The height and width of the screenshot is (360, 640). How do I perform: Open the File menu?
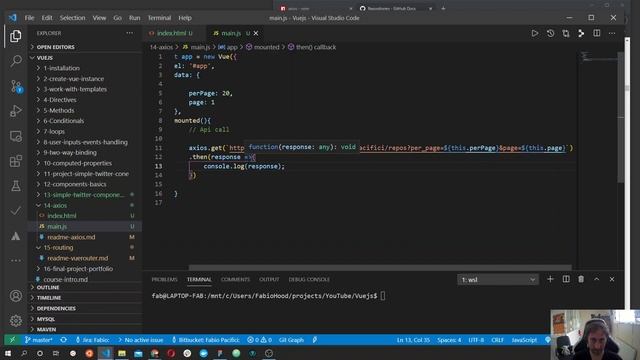tap(29, 18)
